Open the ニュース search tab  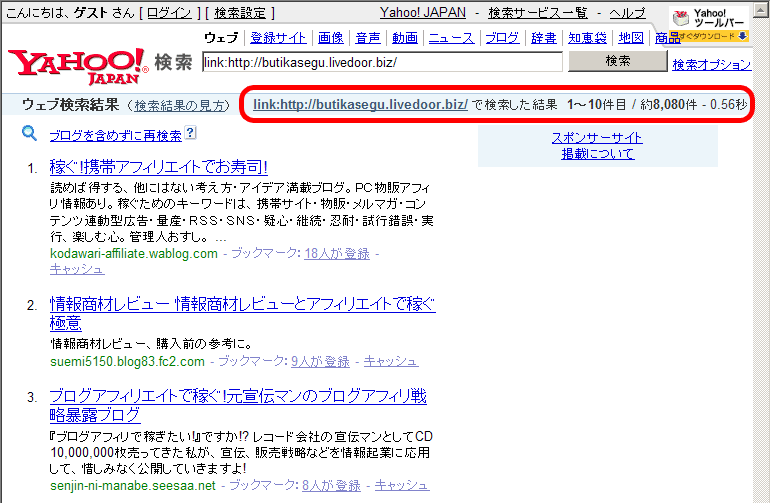[451, 38]
